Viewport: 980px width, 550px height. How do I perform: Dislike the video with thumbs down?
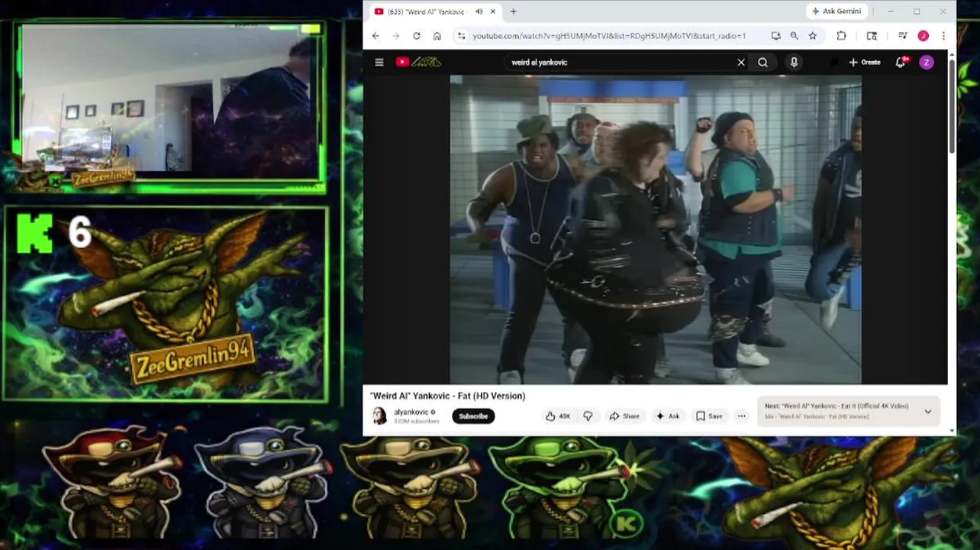588,416
